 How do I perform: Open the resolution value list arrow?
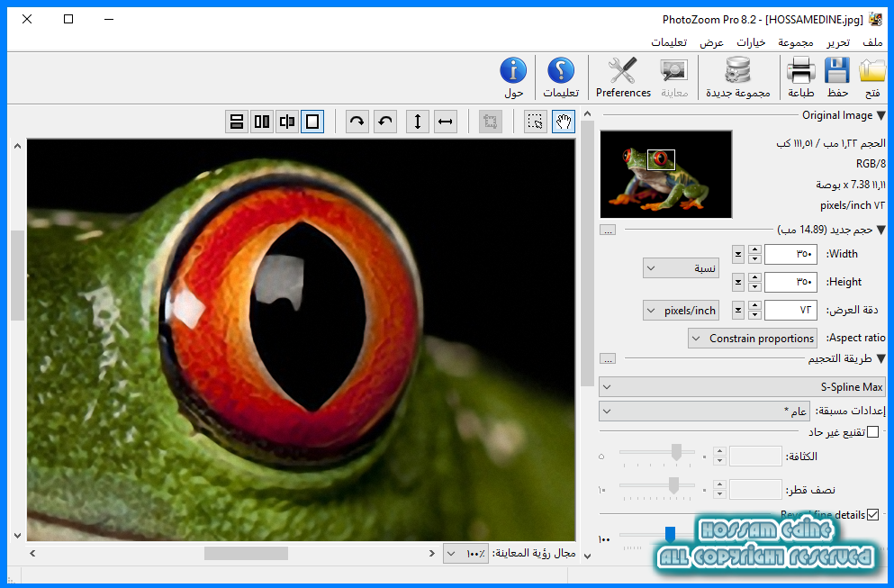pyautogui.click(x=737, y=310)
